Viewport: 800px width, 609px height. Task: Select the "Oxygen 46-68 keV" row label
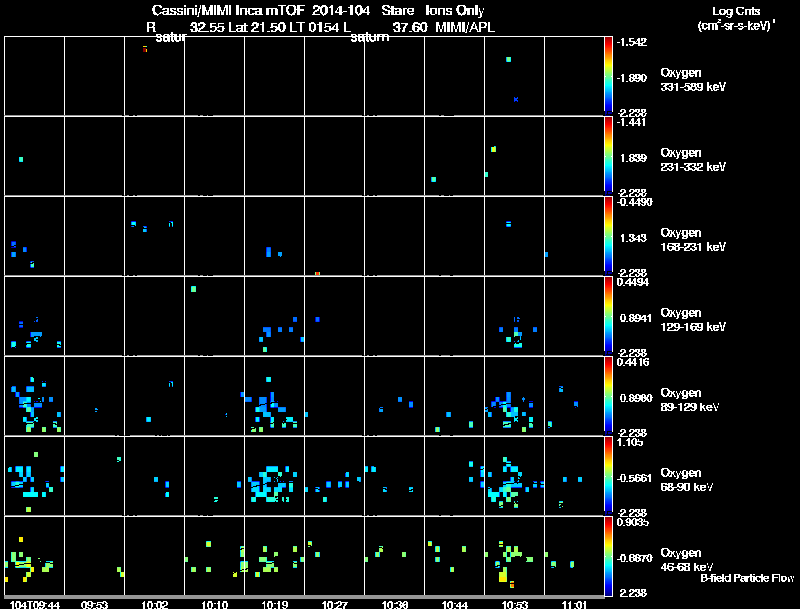pos(687,560)
